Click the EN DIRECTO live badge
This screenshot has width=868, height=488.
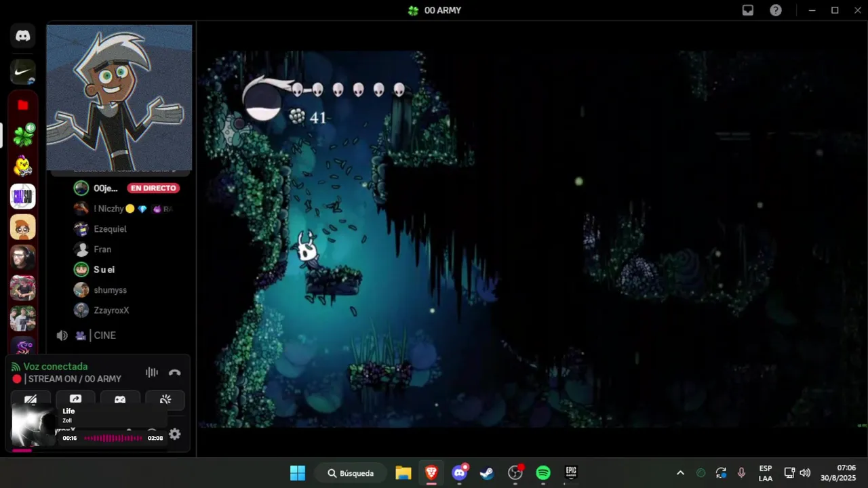point(153,188)
